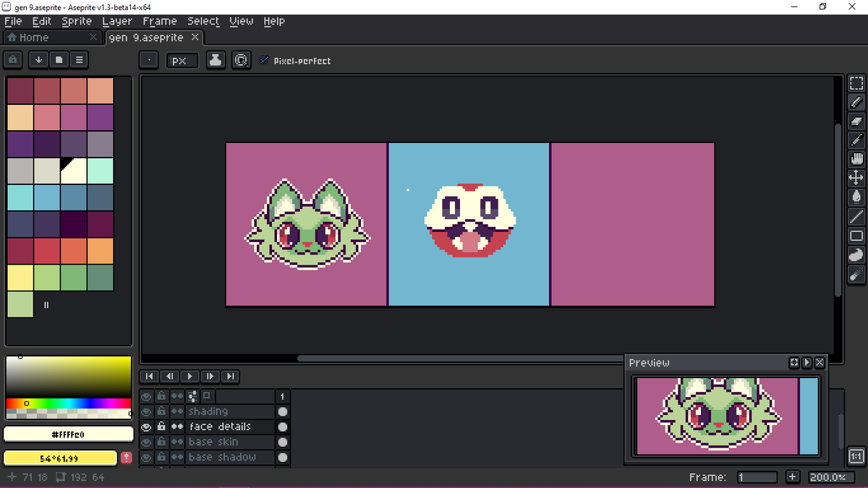Click foreground color #FFFFE0 button
The height and width of the screenshot is (488, 868).
pyautogui.click(x=68, y=435)
